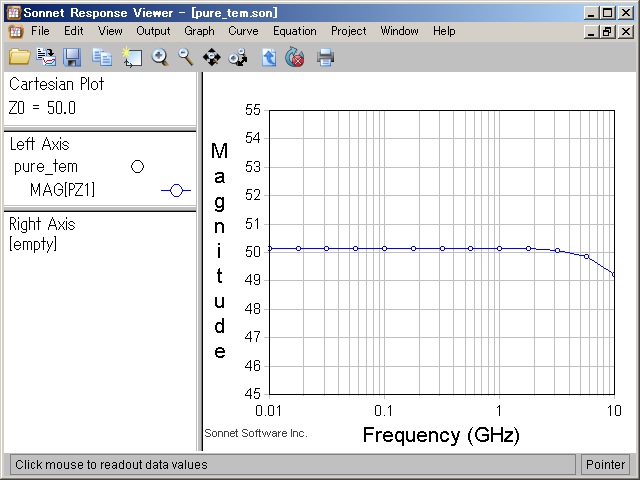Screen dimensions: 640x480
Task: Click the Sonnet Software Inc. label
Action: click(256, 433)
